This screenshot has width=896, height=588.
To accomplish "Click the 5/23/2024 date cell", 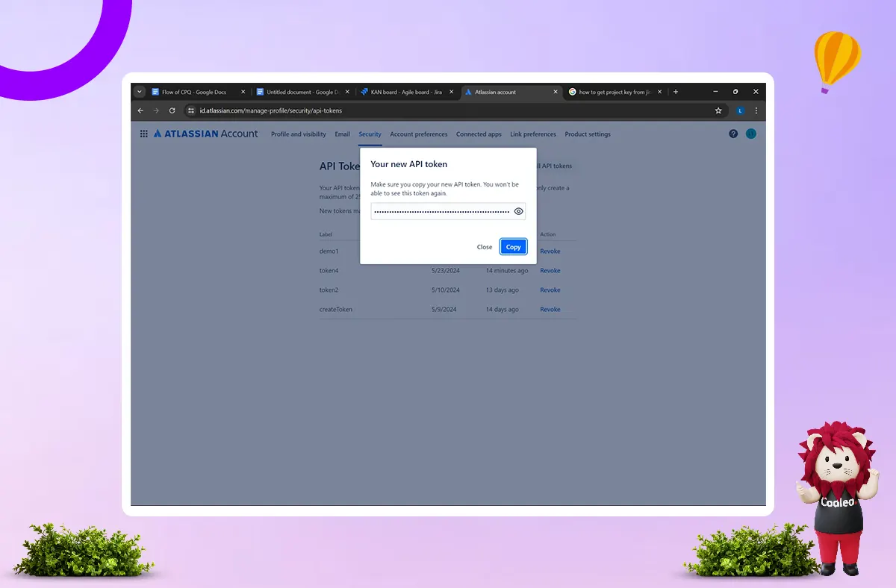I will click(x=446, y=271).
